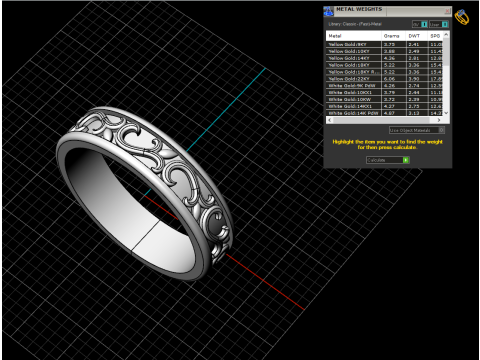Click the gold ring logo icon beside the panel
Viewport: 480px width, 360px height.
click(462, 17)
